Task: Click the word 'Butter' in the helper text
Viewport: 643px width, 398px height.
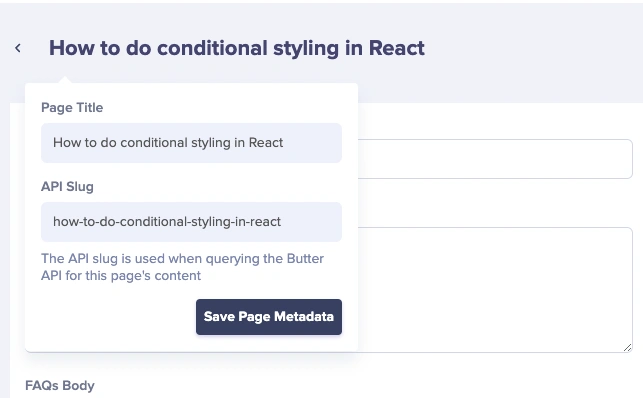Action: click(x=305, y=259)
